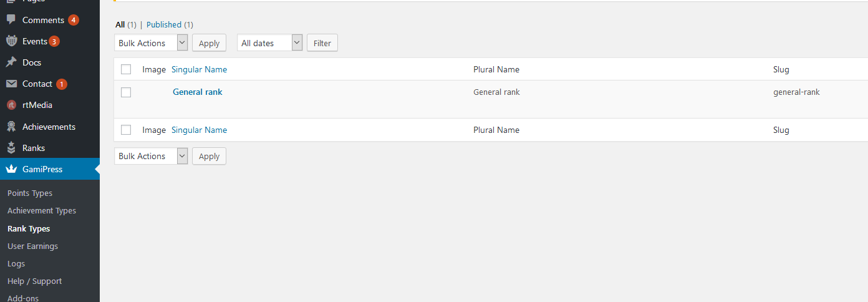This screenshot has width=868, height=302.
Task: Open the General rank link
Action: [x=198, y=92]
